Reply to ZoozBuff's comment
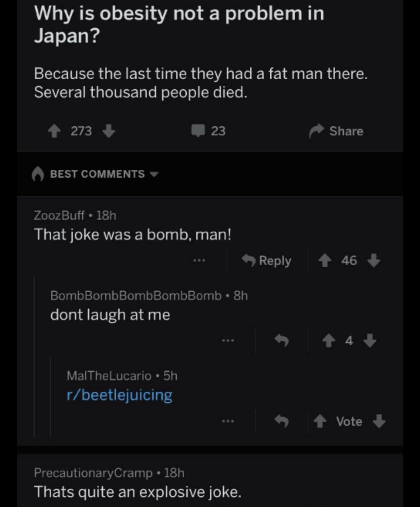The image size is (420, 507). pyautogui.click(x=266, y=260)
